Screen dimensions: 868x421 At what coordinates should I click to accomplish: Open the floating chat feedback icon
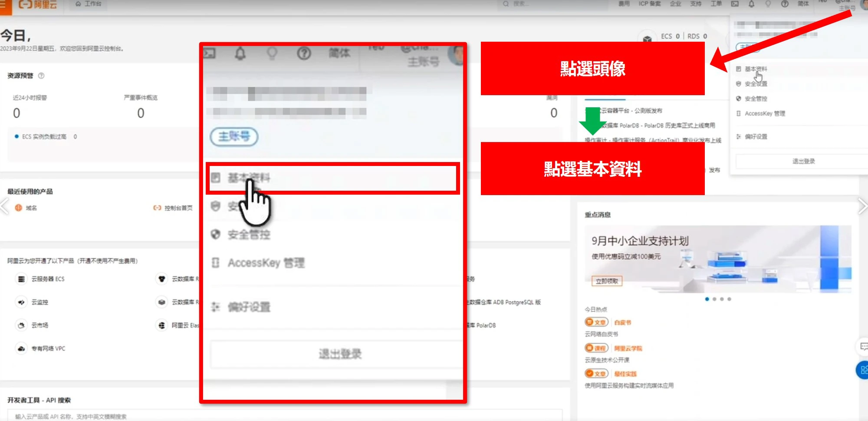coord(863,346)
